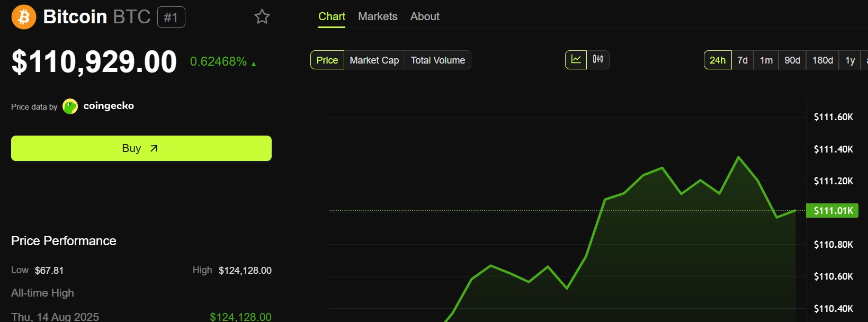The width and height of the screenshot is (868, 322).
Task: Set chart range to 90d
Action: (x=792, y=60)
